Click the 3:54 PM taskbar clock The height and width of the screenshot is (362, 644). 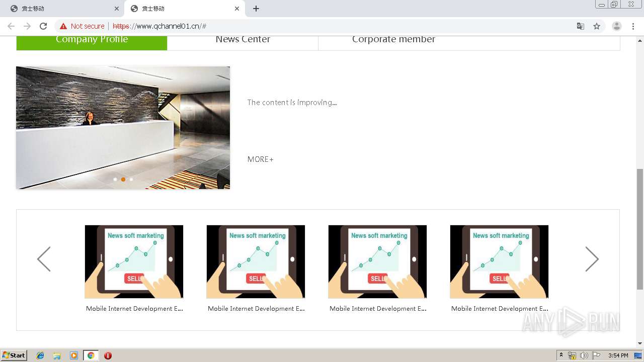point(618,355)
